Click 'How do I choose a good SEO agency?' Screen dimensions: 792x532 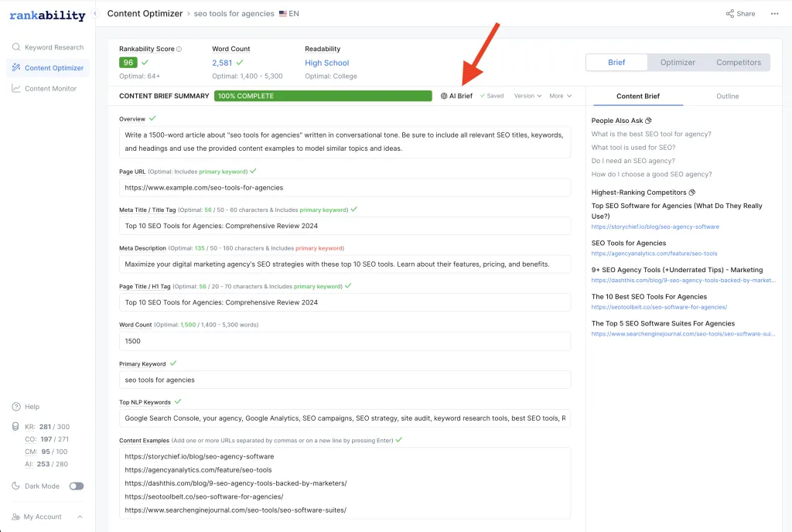point(651,174)
